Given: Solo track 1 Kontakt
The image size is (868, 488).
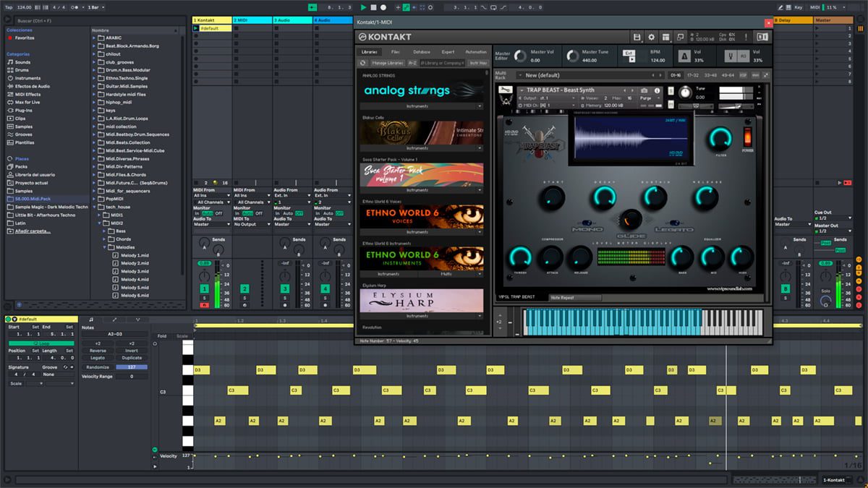Looking at the screenshot, I should tap(204, 298).
